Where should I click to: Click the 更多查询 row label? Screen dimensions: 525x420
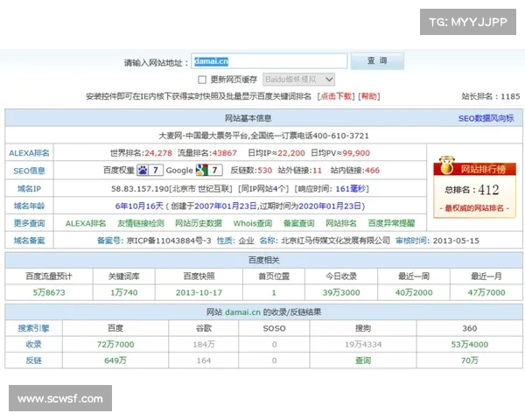(29, 223)
